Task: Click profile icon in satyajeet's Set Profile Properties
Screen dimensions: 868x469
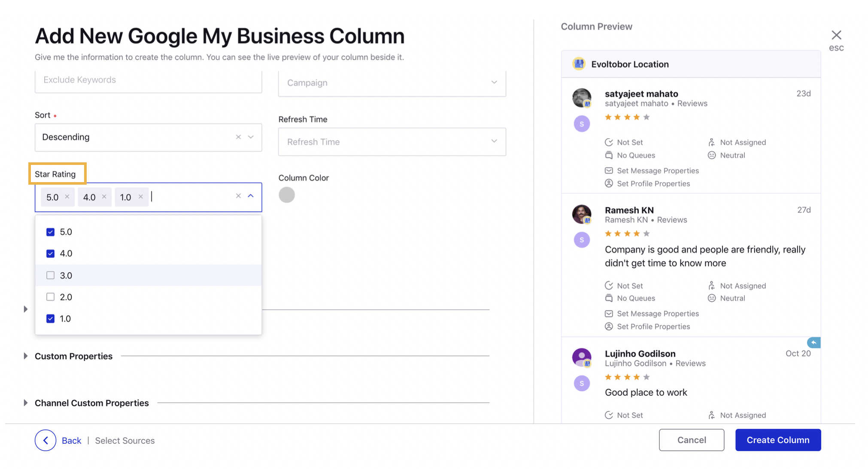Action: point(609,183)
